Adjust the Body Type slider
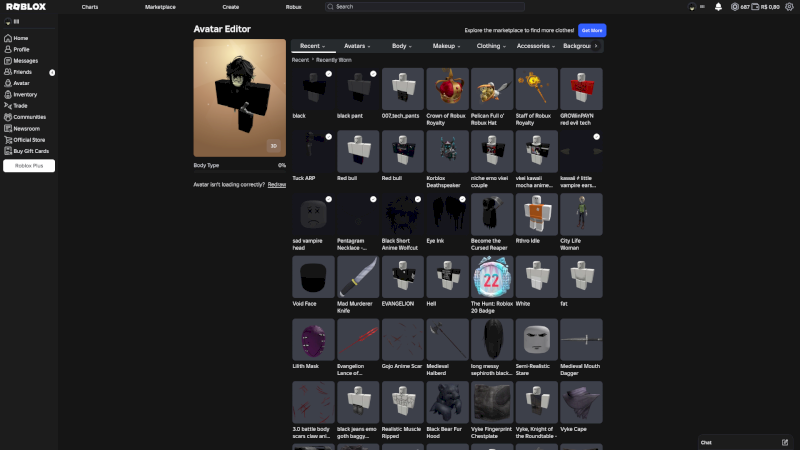800x450 pixels. pyautogui.click(x=239, y=171)
